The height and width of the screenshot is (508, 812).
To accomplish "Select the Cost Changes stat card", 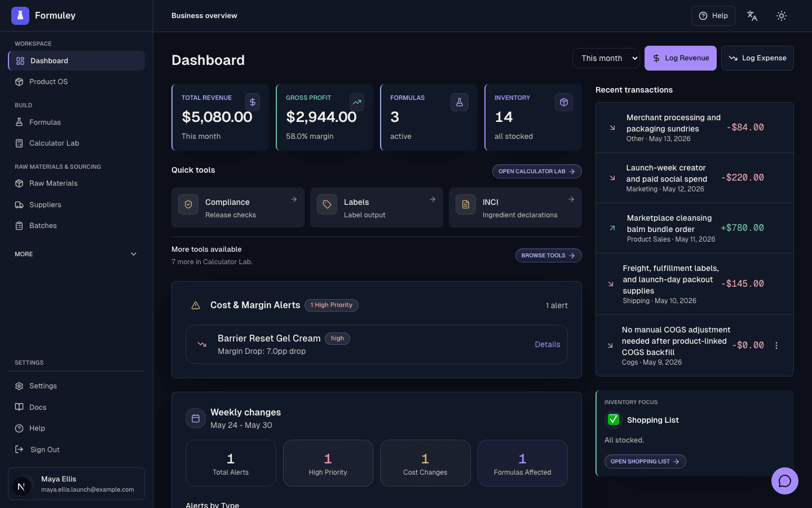I will (425, 463).
